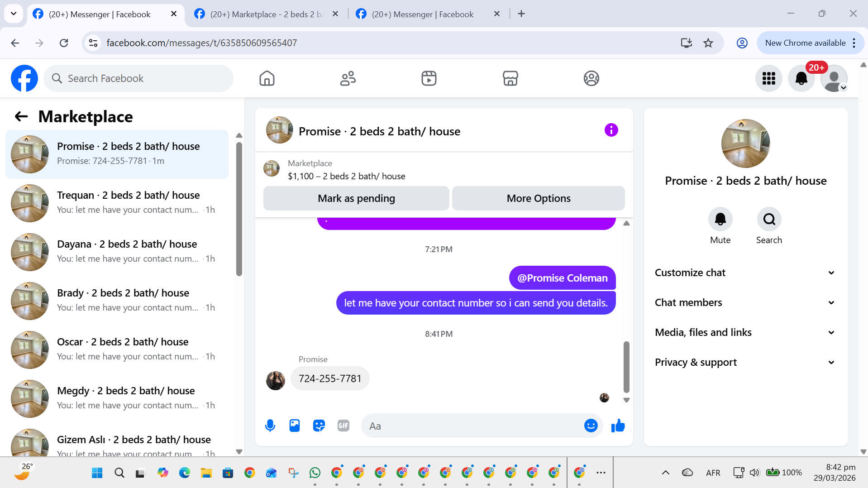Record a voice clip with microphone icon

(x=270, y=426)
